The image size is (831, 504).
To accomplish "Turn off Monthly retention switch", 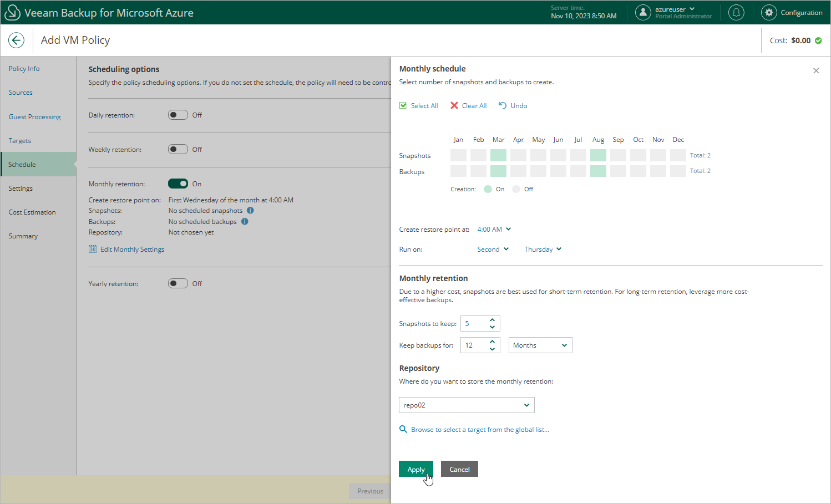I will (x=178, y=184).
